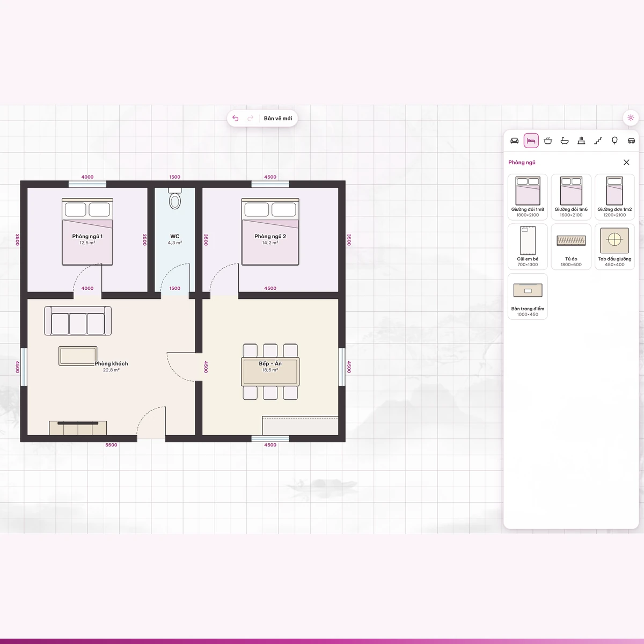The width and height of the screenshot is (644, 644).
Task: Click the Bếp - Ăn room label
Action: 270,363
